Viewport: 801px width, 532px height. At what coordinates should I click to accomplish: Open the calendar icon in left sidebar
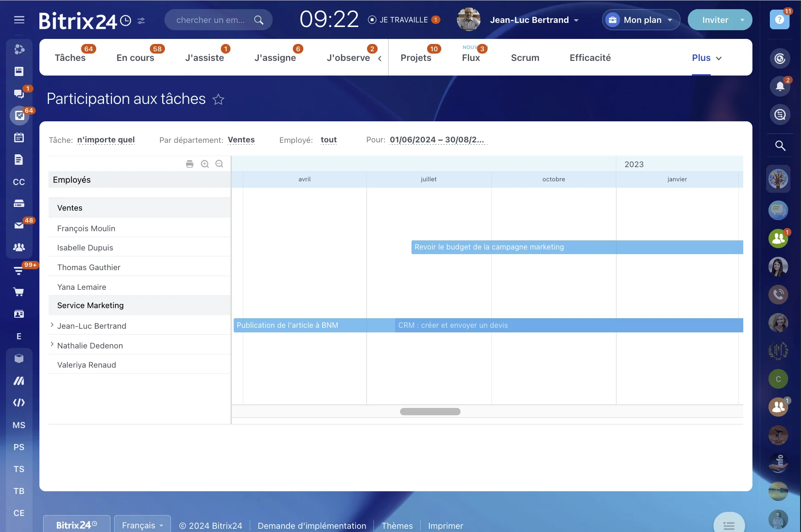pos(19,137)
